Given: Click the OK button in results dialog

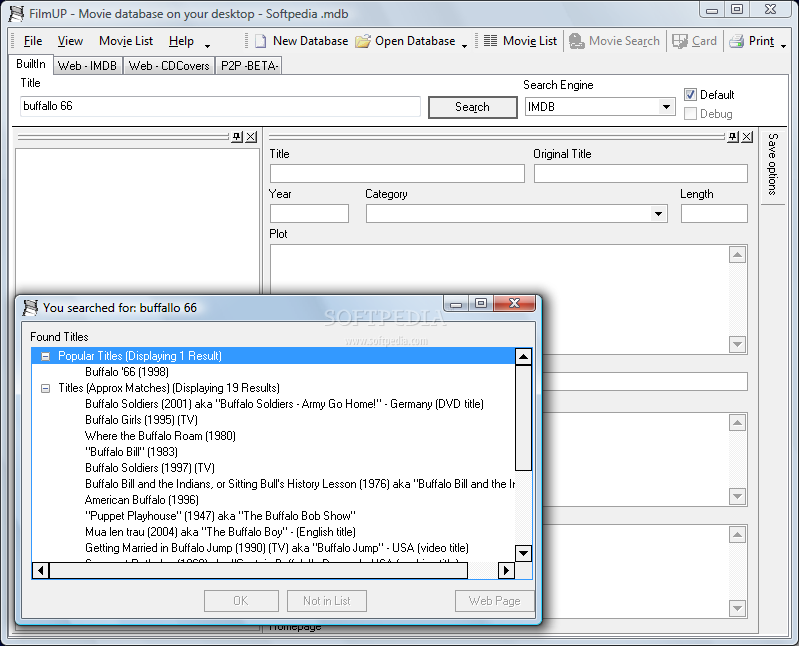Looking at the screenshot, I should tap(241, 601).
